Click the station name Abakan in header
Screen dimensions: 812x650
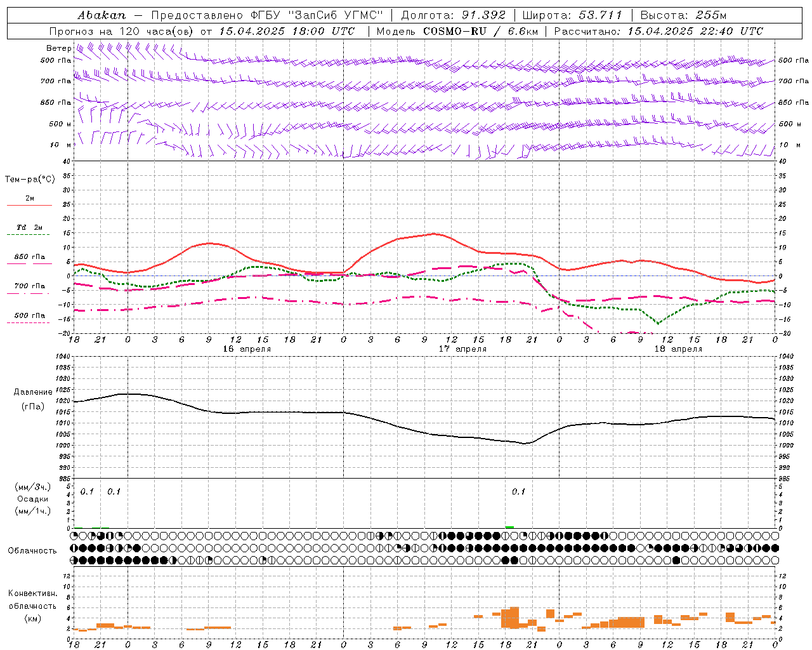pyautogui.click(x=101, y=15)
